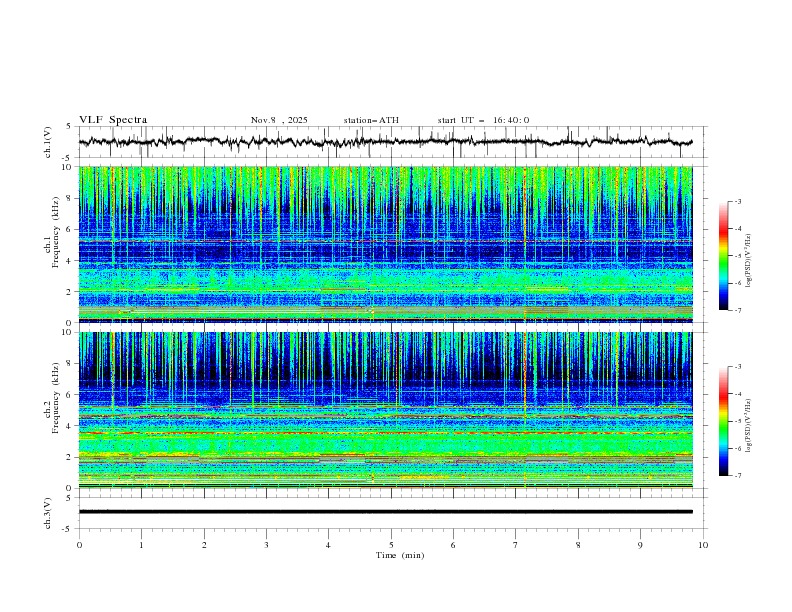
Task: Click the ch.3 flat voltage trace
Action: [x=386, y=512]
